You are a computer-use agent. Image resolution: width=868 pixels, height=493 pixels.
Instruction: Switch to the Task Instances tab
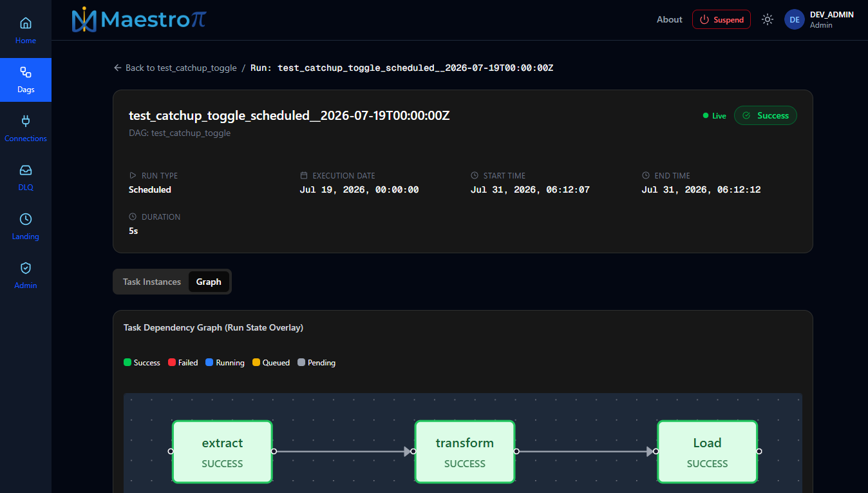click(x=152, y=282)
